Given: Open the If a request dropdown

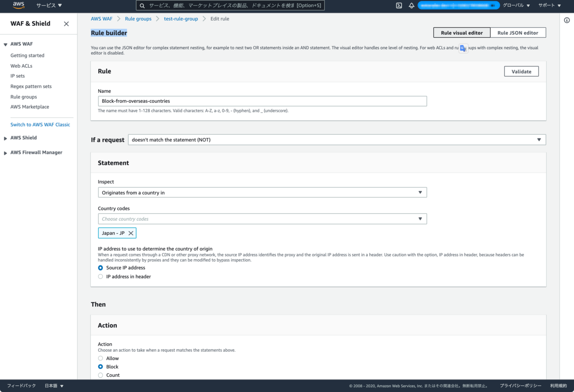Looking at the screenshot, I should point(337,140).
